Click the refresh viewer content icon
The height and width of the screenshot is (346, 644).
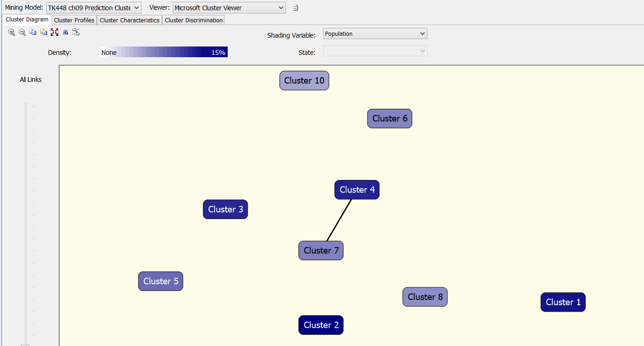point(295,7)
